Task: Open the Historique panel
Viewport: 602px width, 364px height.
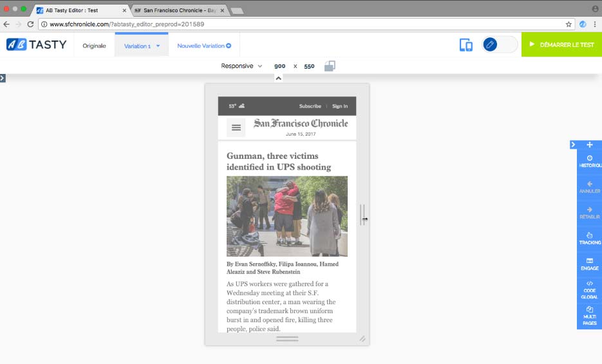Action: click(590, 161)
